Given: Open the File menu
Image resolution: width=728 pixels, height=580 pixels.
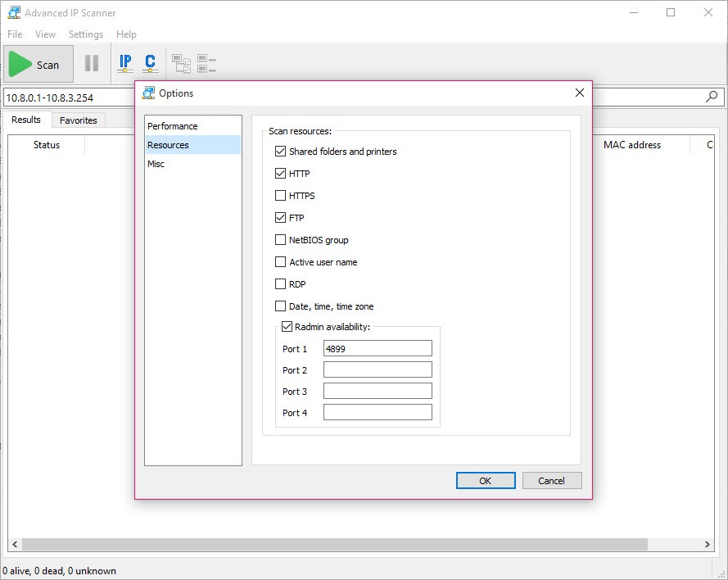Looking at the screenshot, I should (x=15, y=34).
